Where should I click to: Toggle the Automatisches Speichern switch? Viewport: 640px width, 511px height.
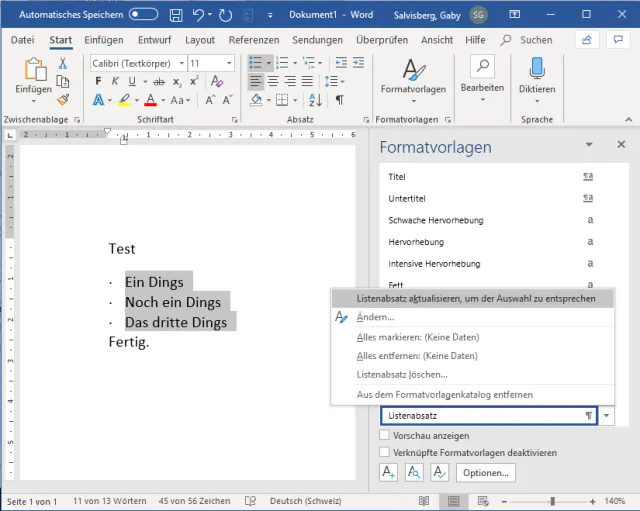[144, 15]
